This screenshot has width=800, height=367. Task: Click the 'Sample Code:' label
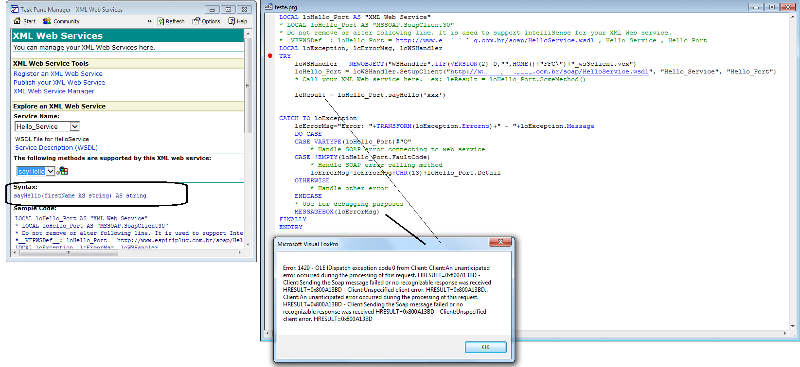(x=35, y=208)
